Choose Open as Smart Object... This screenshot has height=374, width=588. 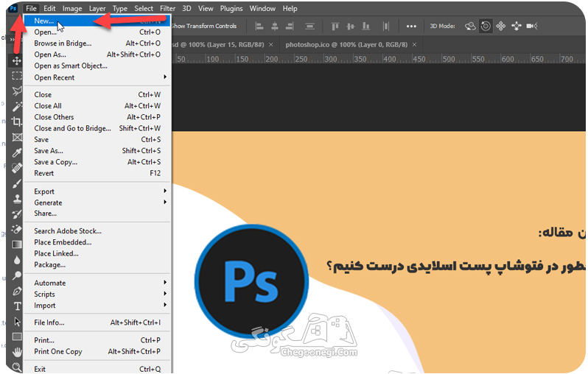tap(97, 66)
